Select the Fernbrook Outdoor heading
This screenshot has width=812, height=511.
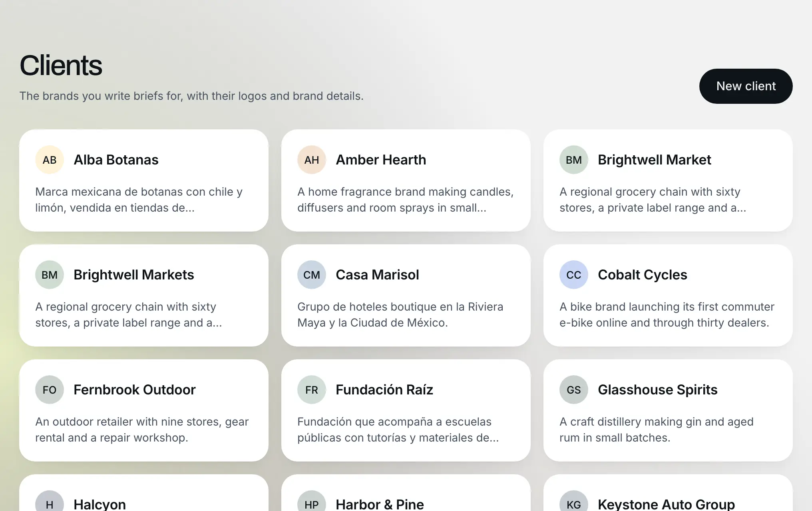pos(134,390)
